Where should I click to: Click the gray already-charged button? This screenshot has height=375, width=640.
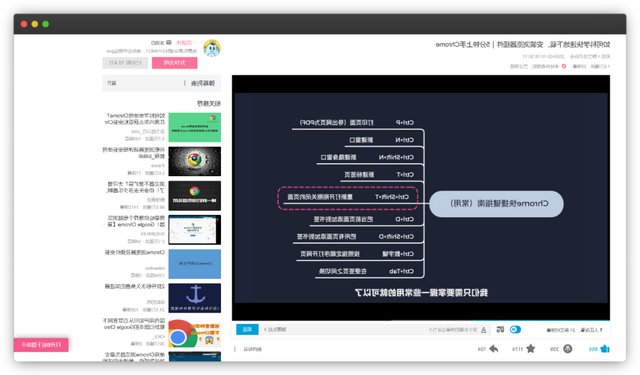click(125, 62)
